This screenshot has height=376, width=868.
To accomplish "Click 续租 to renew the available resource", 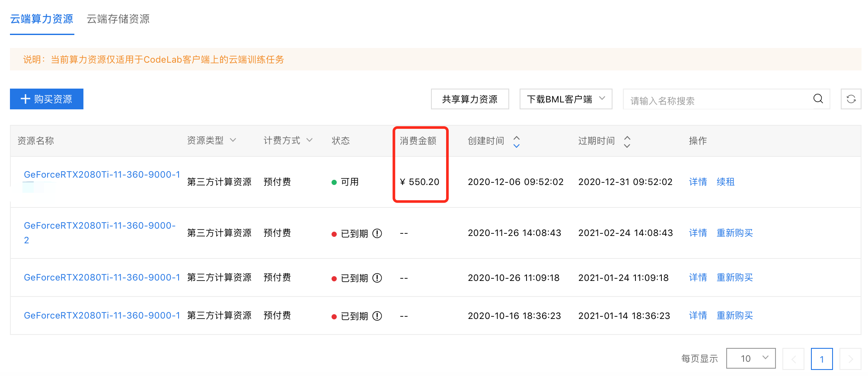I will [725, 182].
